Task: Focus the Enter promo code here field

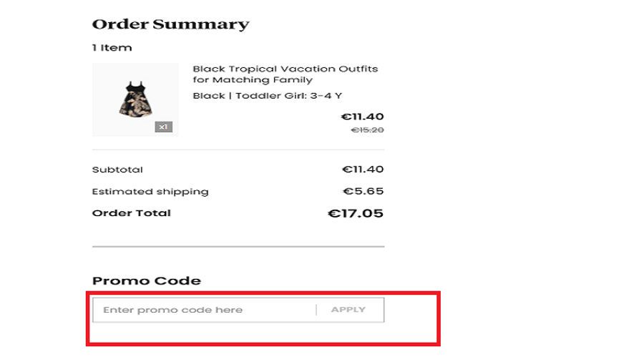Action: (204, 310)
